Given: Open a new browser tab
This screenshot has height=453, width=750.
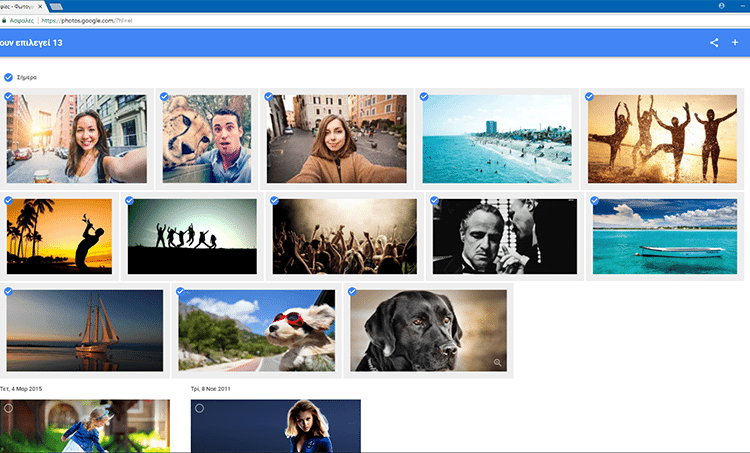Looking at the screenshot, I should (x=56, y=7).
